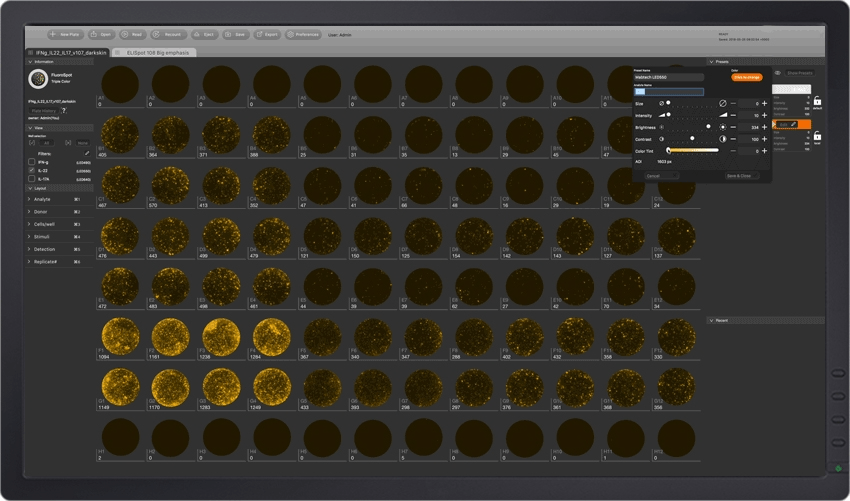Click the minus button for Contrast
Image resolution: width=850 pixels, height=501 pixels.
(732, 139)
